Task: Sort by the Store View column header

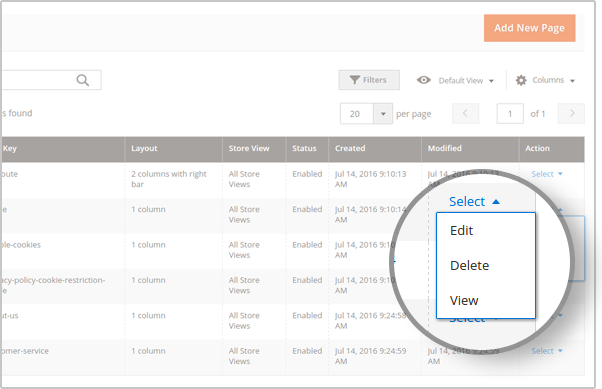Action: click(x=254, y=149)
